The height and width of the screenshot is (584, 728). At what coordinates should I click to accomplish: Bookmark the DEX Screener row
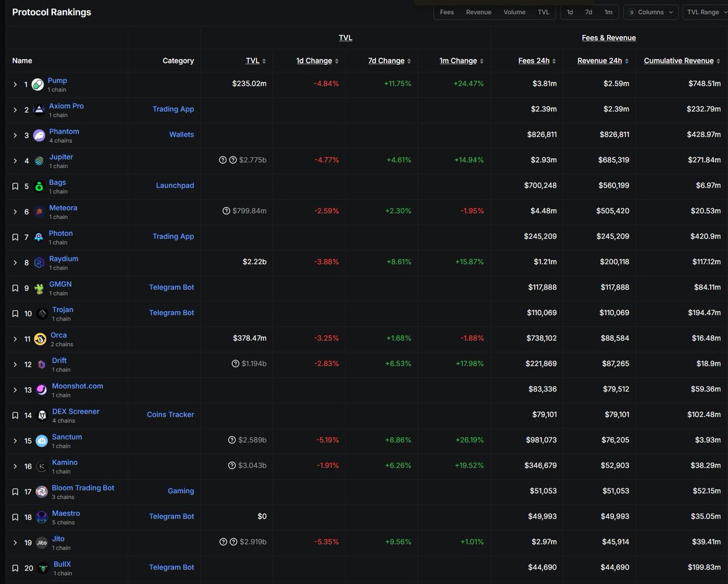(x=15, y=416)
